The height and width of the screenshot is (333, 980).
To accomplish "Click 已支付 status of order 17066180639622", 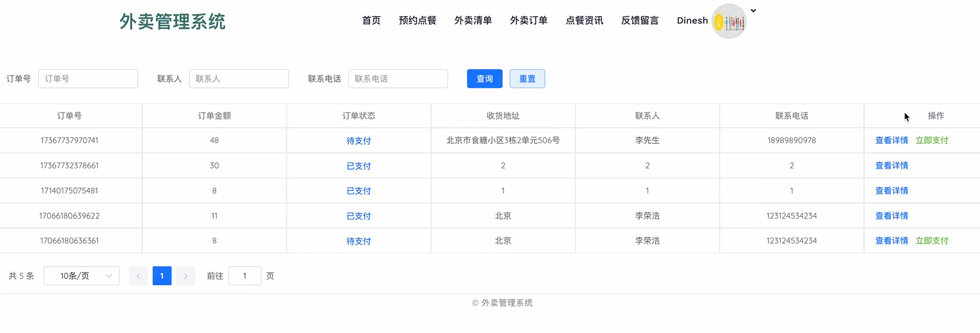I will point(358,216).
